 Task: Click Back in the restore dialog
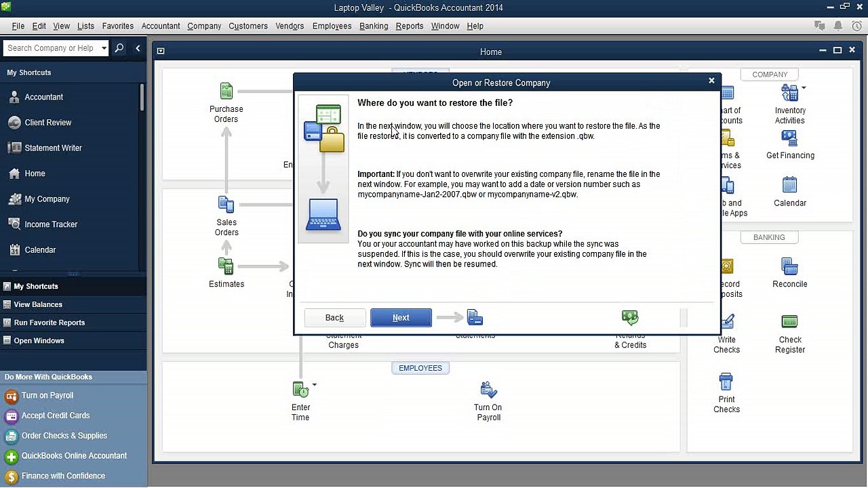pyautogui.click(x=334, y=318)
